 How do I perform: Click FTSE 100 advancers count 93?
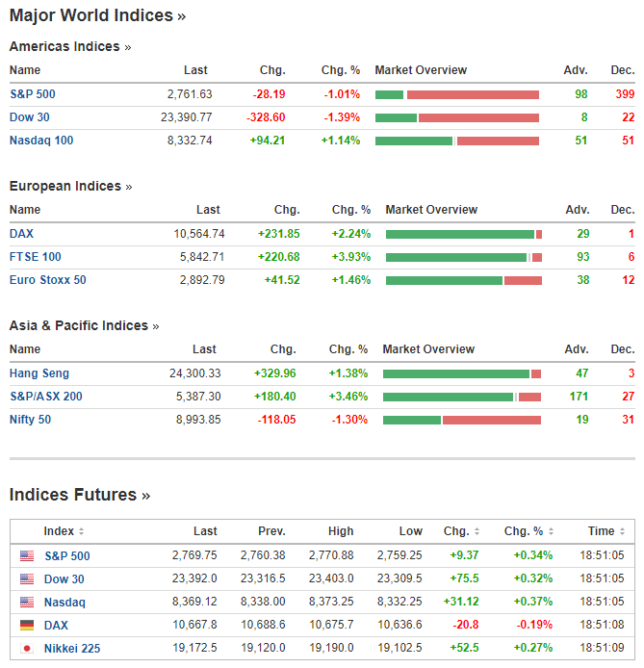[x=583, y=257]
